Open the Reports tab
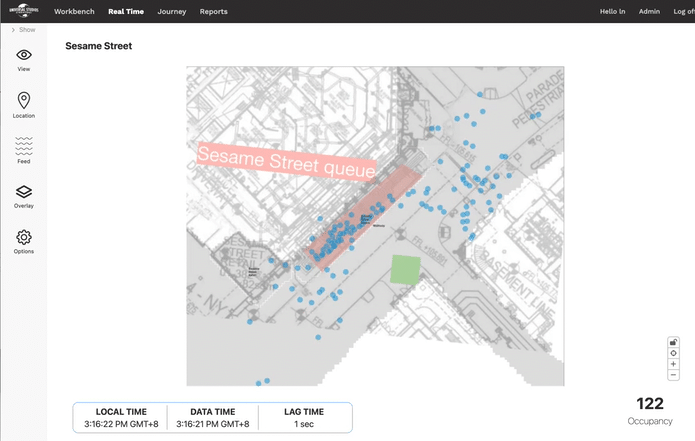This screenshot has width=695, height=441. (x=213, y=12)
